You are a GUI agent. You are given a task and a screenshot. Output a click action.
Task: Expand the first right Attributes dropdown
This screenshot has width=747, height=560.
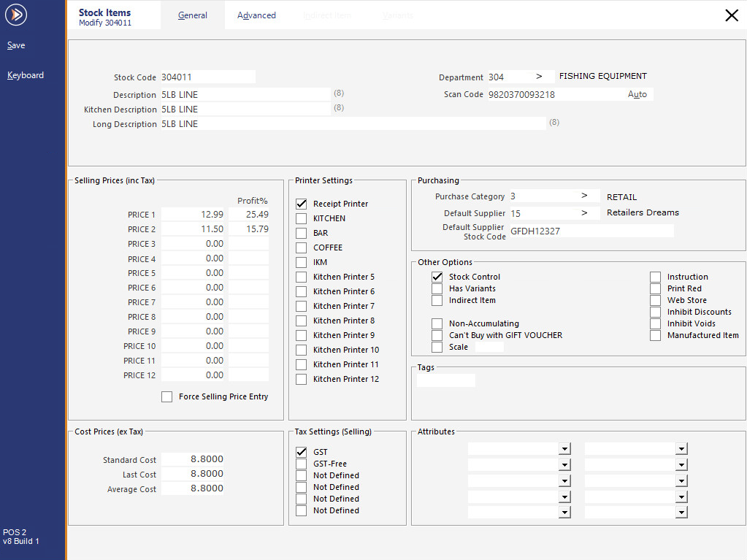[x=682, y=448]
